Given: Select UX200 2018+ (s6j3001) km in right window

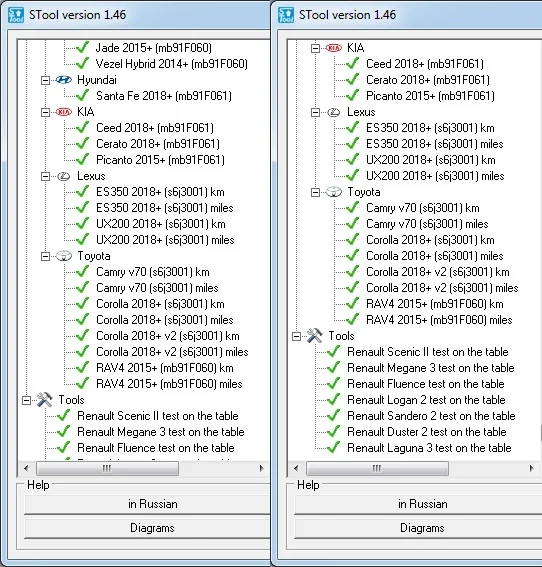Looking at the screenshot, I should pyautogui.click(x=430, y=160).
